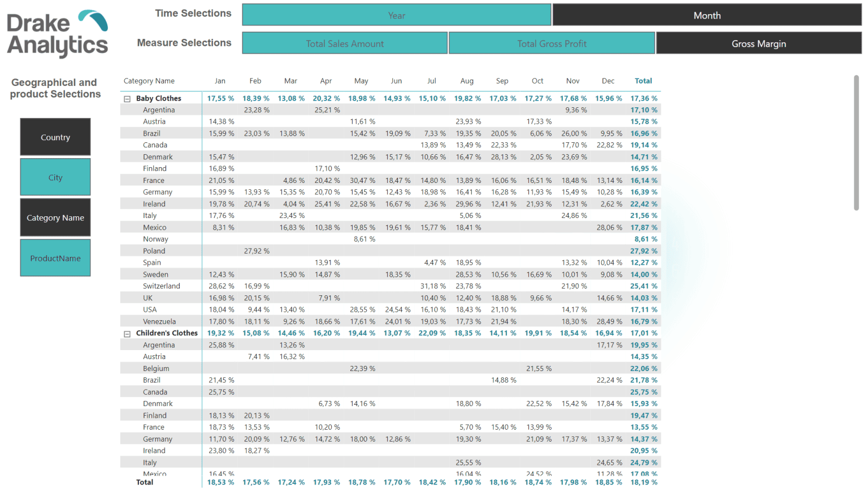Activate the ProductName slicer
Screen dimensions: 868x489
[x=55, y=257]
